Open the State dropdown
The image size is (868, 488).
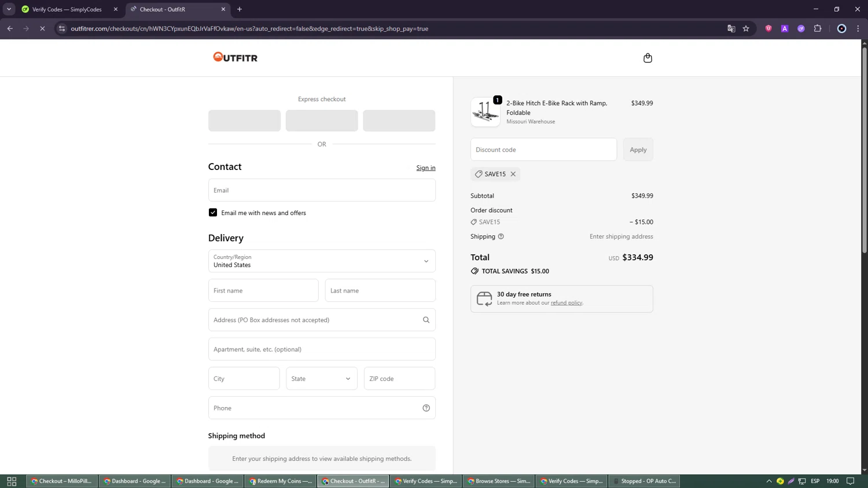322,379
